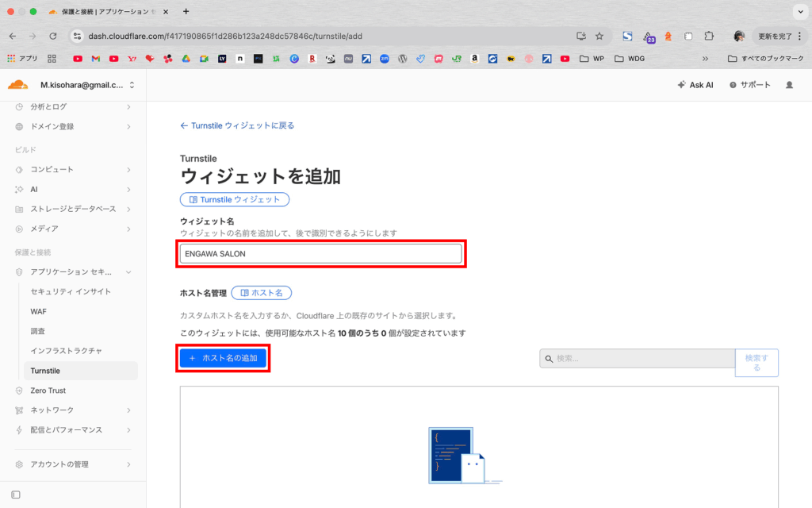This screenshot has height=508, width=812.
Task: Click the Cloudflare logo icon
Action: click(x=17, y=85)
